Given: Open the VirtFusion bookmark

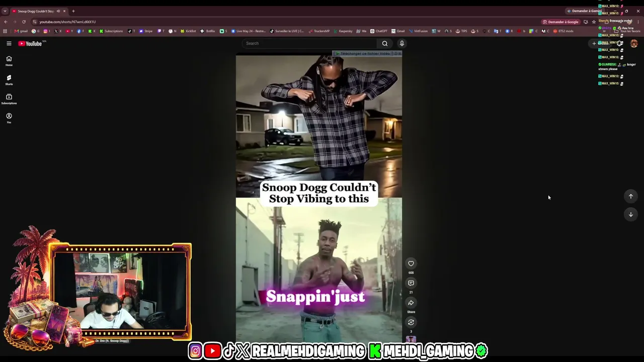Looking at the screenshot, I should [x=419, y=31].
